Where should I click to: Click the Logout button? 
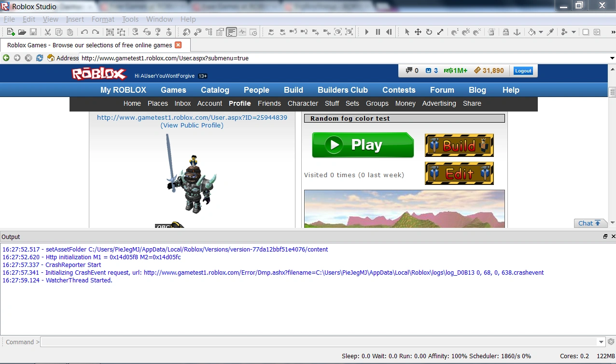tap(523, 70)
